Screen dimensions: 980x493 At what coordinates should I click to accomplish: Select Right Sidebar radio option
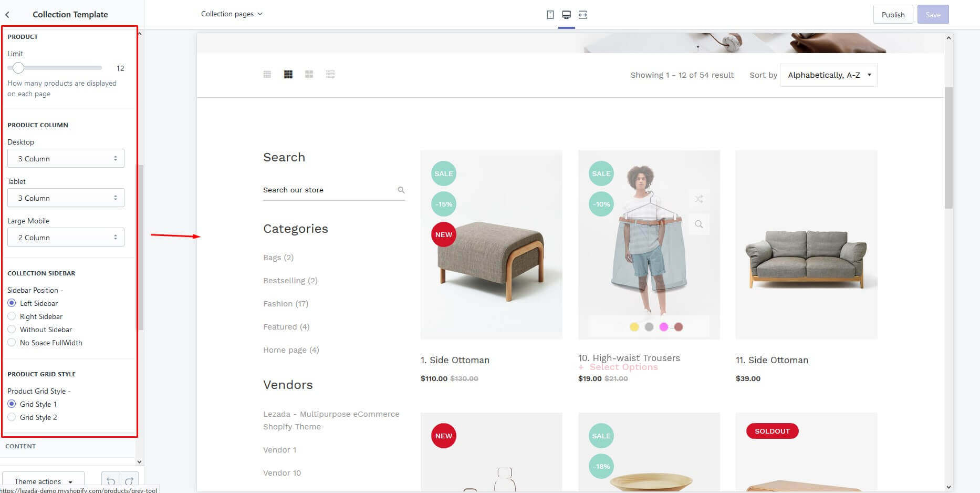pos(12,316)
